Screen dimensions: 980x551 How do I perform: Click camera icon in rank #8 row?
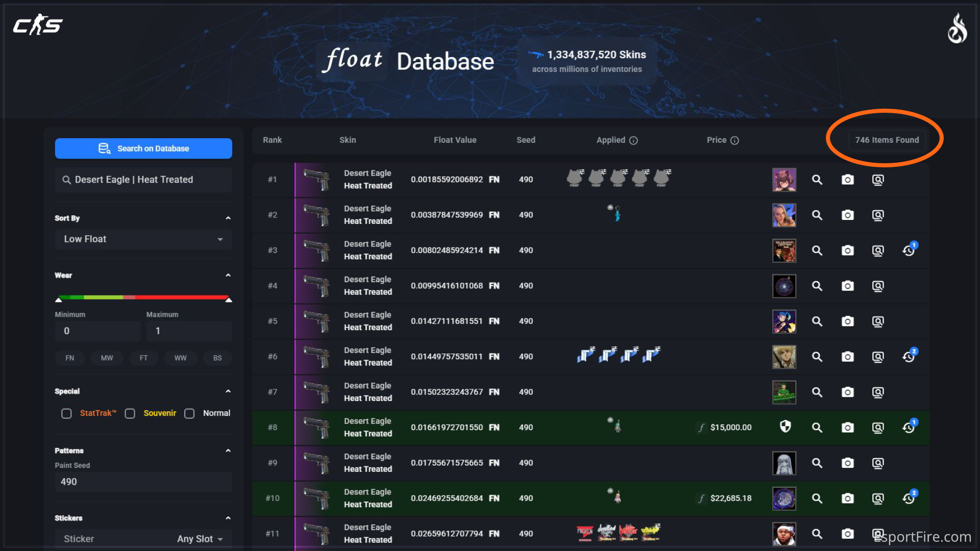(x=847, y=428)
